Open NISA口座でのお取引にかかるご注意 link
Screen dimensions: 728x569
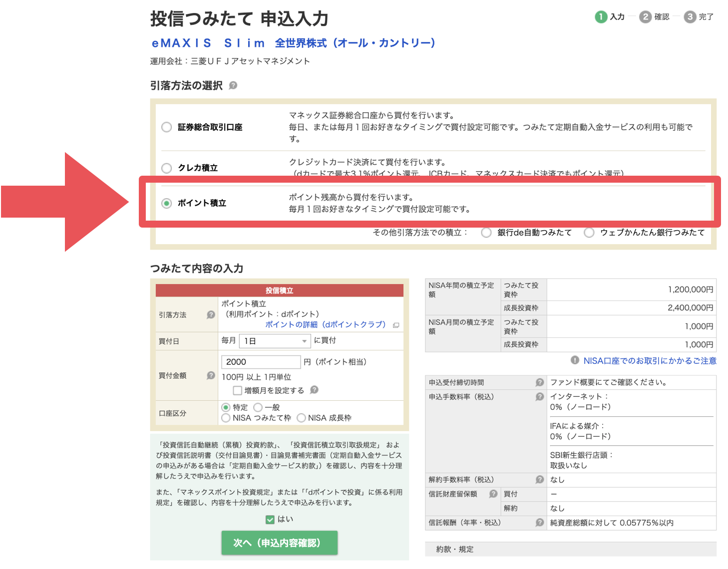click(650, 360)
